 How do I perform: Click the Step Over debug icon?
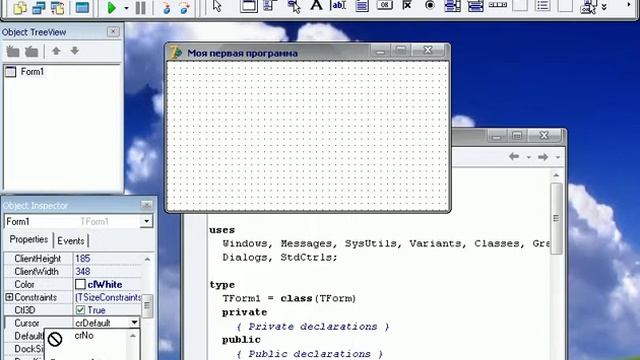(185, 7)
